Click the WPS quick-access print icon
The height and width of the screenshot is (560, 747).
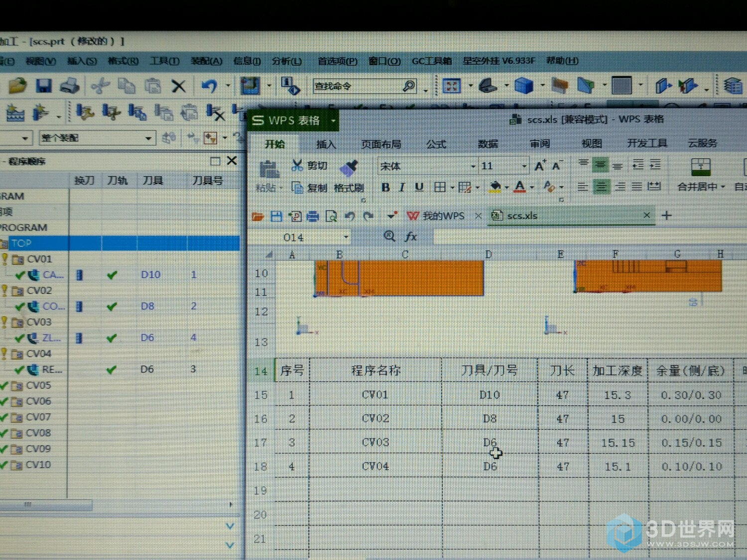(313, 216)
